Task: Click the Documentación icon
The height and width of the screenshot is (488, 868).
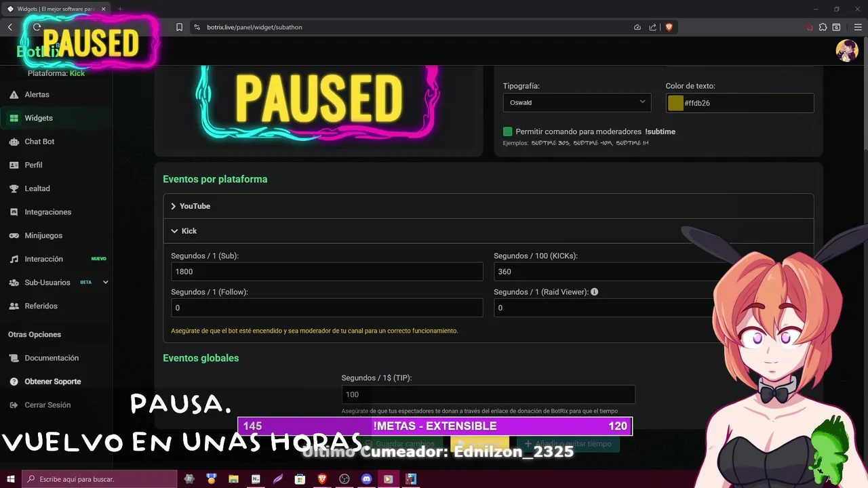Action: 14,358
